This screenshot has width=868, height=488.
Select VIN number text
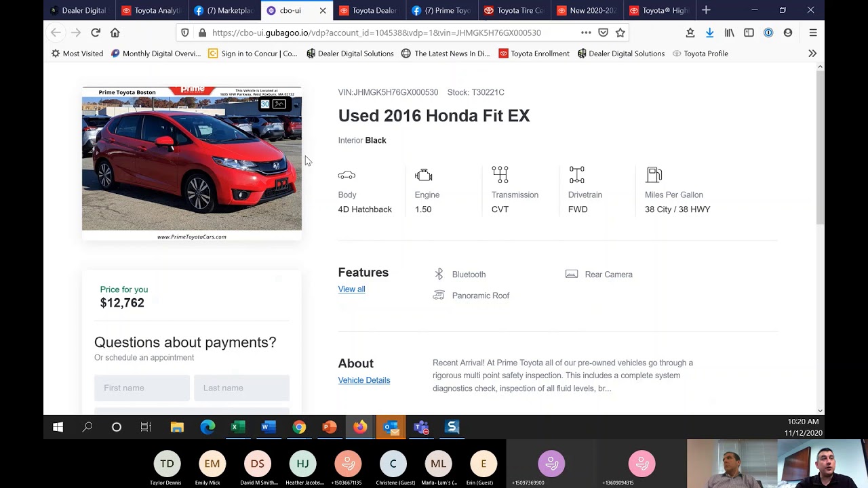pos(388,92)
